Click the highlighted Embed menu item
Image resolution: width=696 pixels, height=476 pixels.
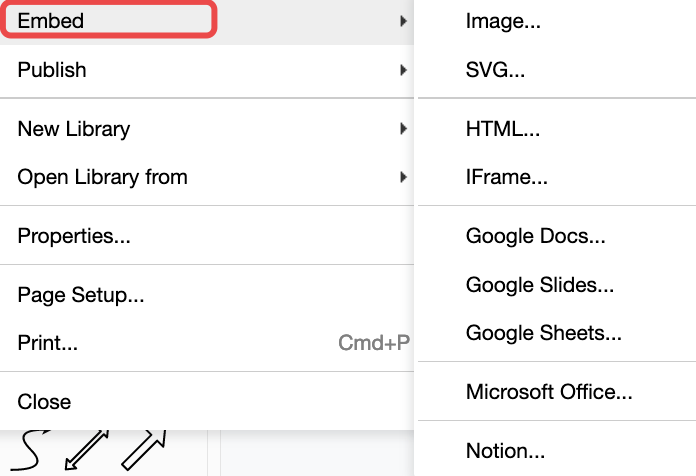pos(108,21)
